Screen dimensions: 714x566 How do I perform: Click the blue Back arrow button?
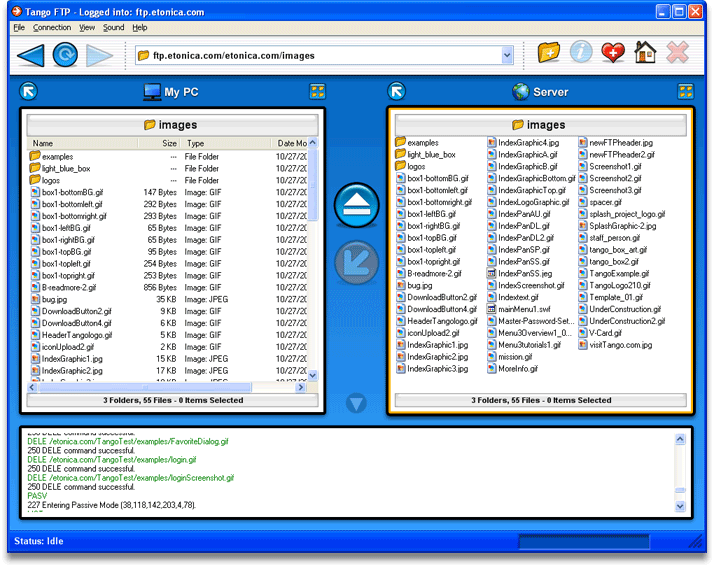(x=31, y=55)
